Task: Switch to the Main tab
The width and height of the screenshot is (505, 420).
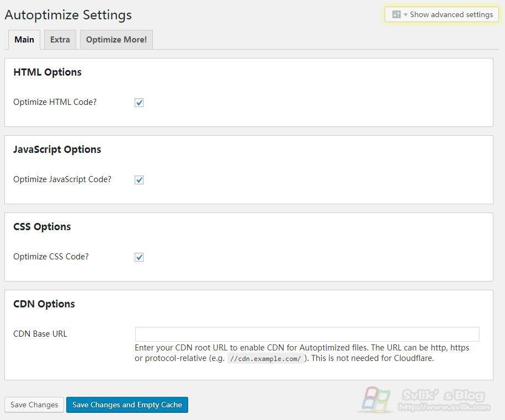Action: click(x=24, y=40)
